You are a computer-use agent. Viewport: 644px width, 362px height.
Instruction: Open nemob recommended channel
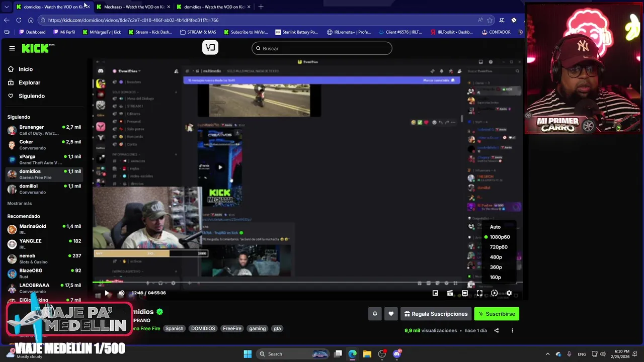click(x=44, y=258)
